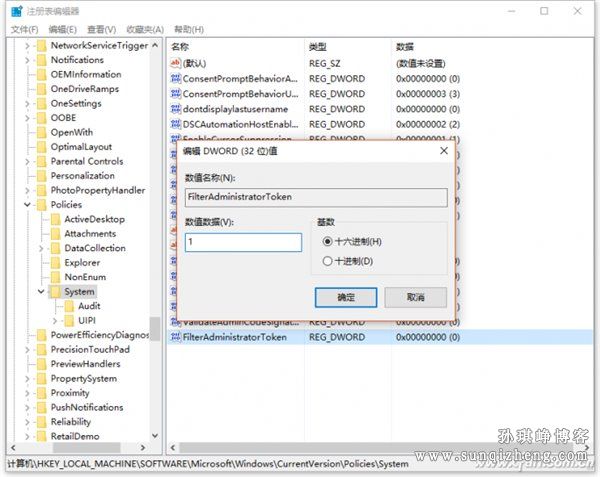
Task: Select the Proximity folder icon
Action: (42, 393)
